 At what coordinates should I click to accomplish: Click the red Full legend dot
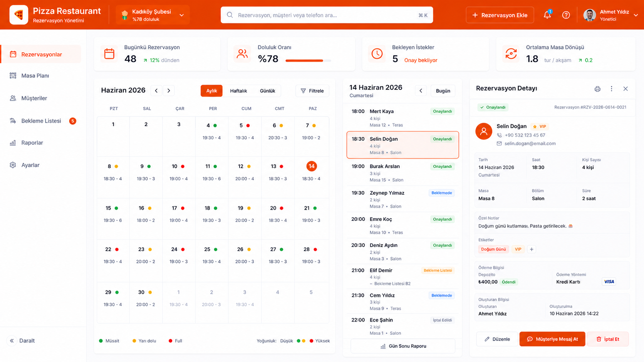click(170, 341)
